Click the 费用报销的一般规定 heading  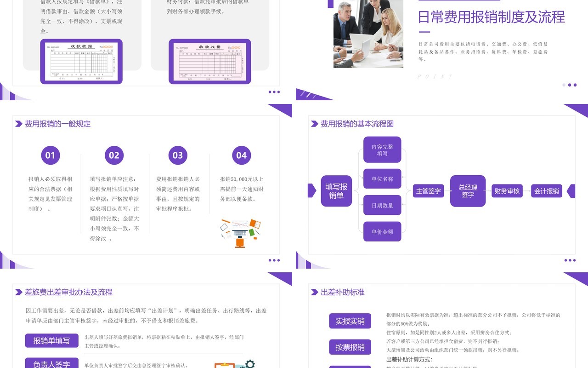(x=58, y=124)
